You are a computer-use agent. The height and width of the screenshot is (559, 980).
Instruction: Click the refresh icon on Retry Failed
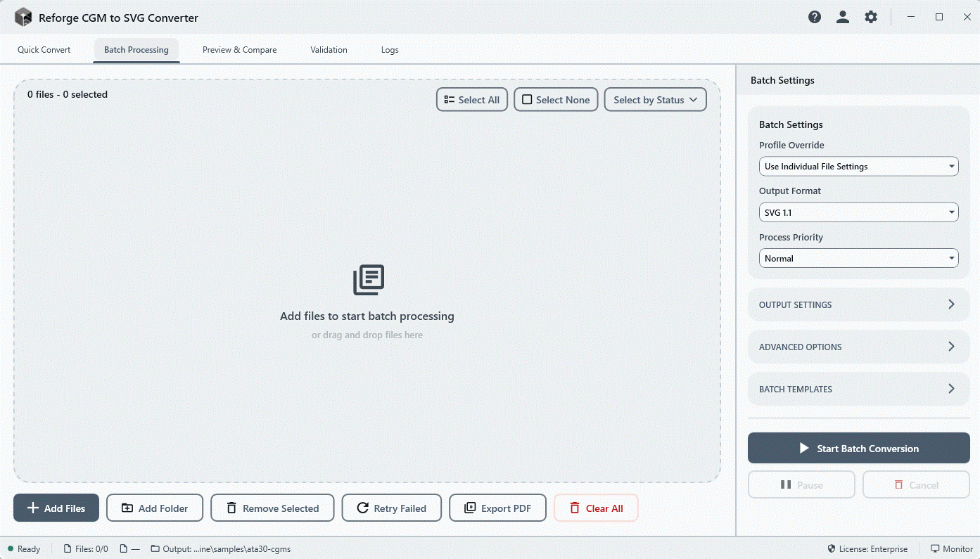click(362, 508)
